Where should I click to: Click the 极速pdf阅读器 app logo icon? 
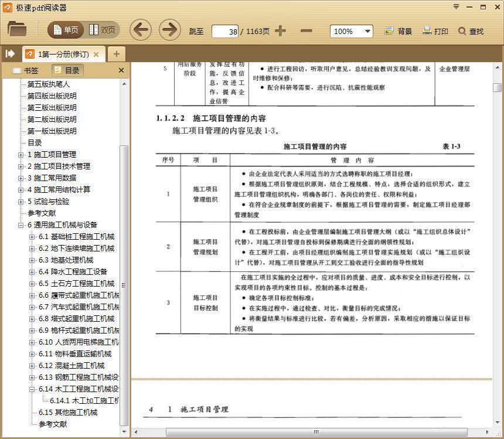(8, 8)
